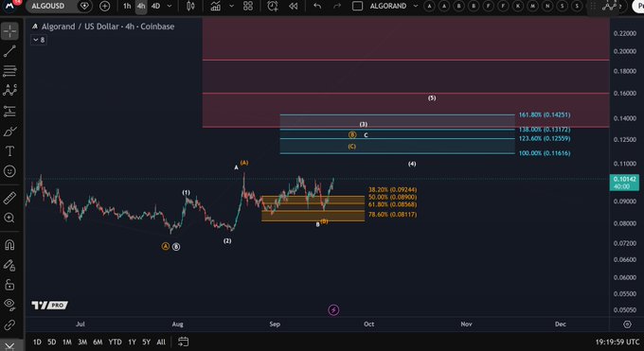The image size is (644, 351).
Task: Open the Elliott wave patterns tool
Action: [x=9, y=90]
